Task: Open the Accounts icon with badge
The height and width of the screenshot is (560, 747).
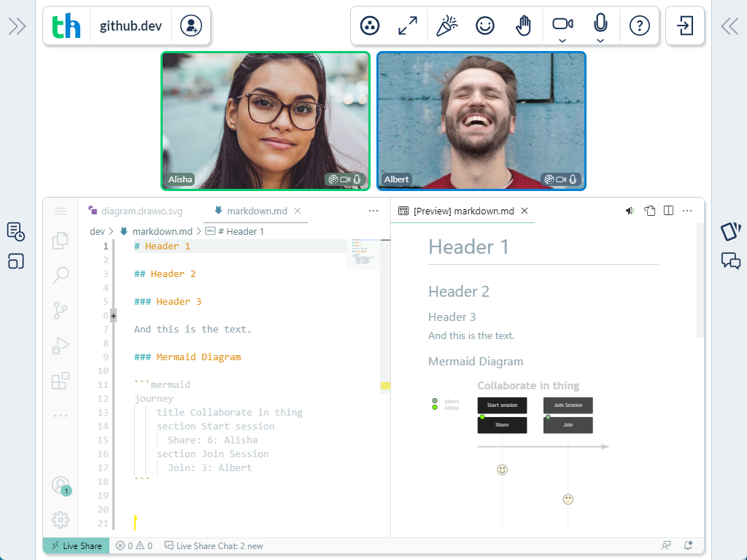Action: pyautogui.click(x=61, y=486)
